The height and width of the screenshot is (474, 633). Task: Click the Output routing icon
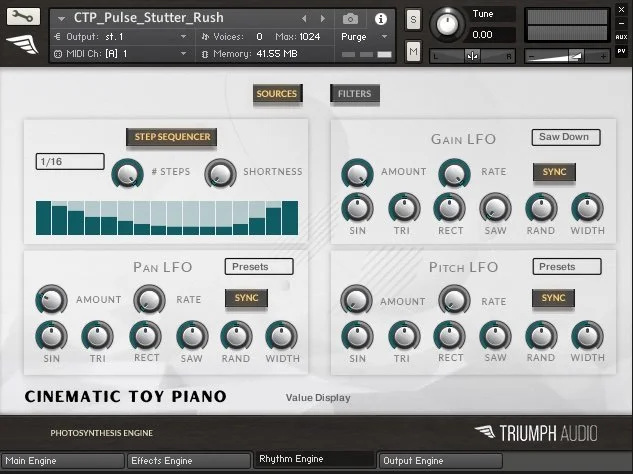click(x=57, y=37)
